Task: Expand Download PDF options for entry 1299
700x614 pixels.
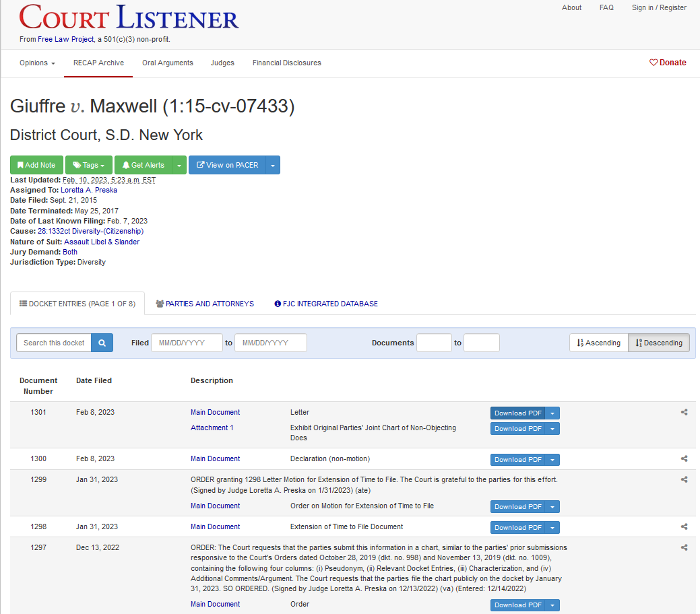Action: (552, 507)
